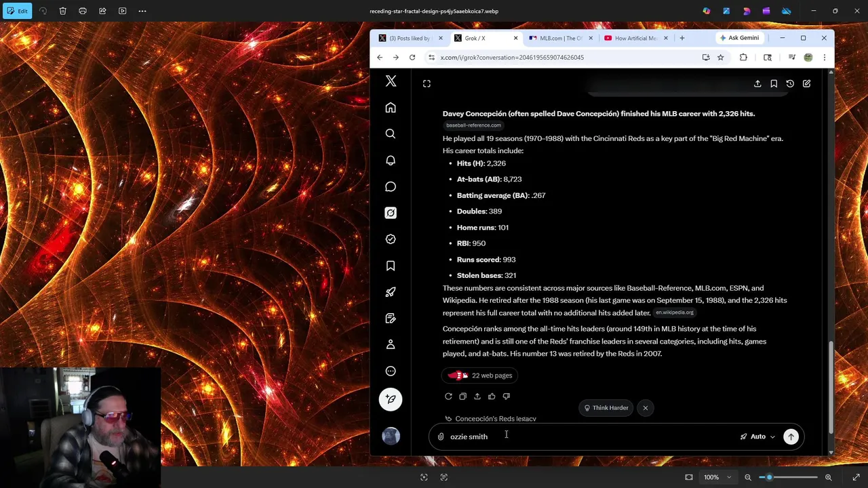The width and height of the screenshot is (868, 488).
Task: Click Photos scan text icon at bottom
Action: pos(444,477)
